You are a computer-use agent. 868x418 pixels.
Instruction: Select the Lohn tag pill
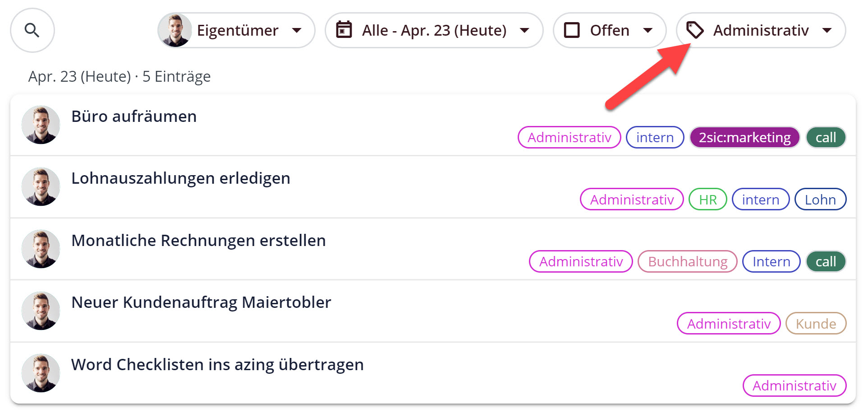pos(820,199)
